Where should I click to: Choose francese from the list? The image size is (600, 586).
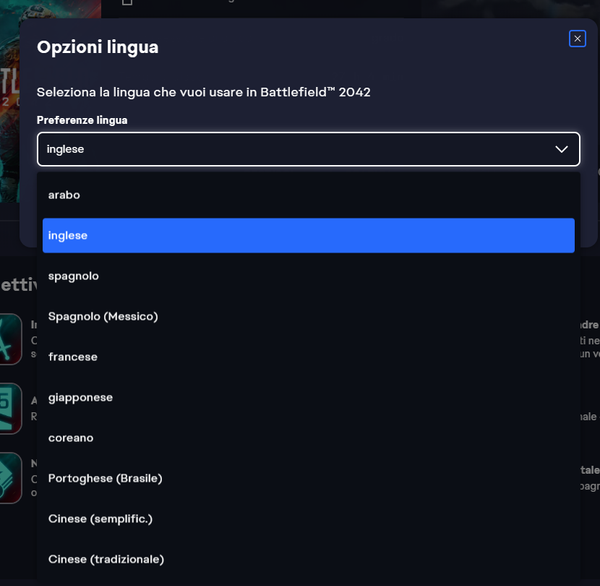72,357
